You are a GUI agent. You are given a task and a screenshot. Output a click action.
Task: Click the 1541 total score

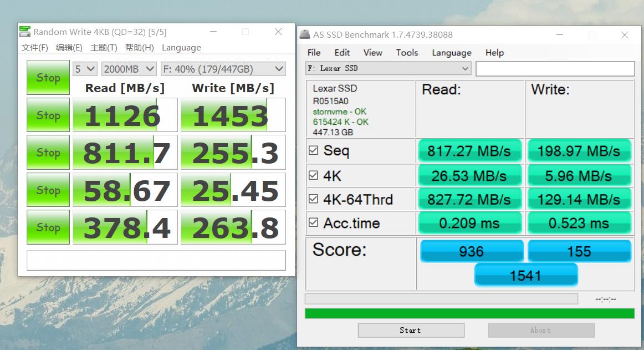pyautogui.click(x=526, y=275)
